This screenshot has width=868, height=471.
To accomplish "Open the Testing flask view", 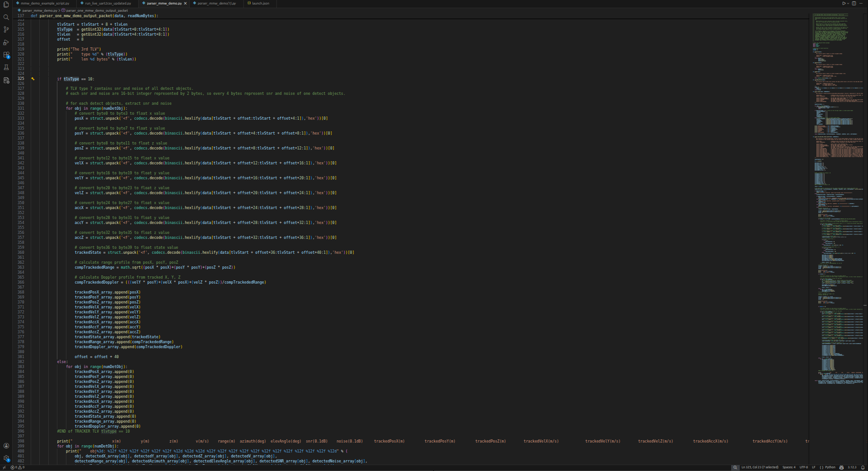I will click(6, 67).
